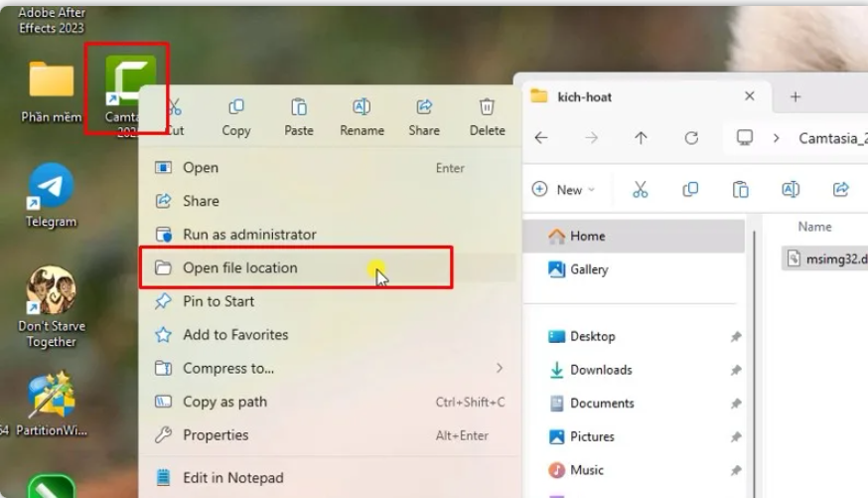The image size is (868, 498).
Task: Open the New dropdown in Explorer toolbar
Action: [563, 189]
